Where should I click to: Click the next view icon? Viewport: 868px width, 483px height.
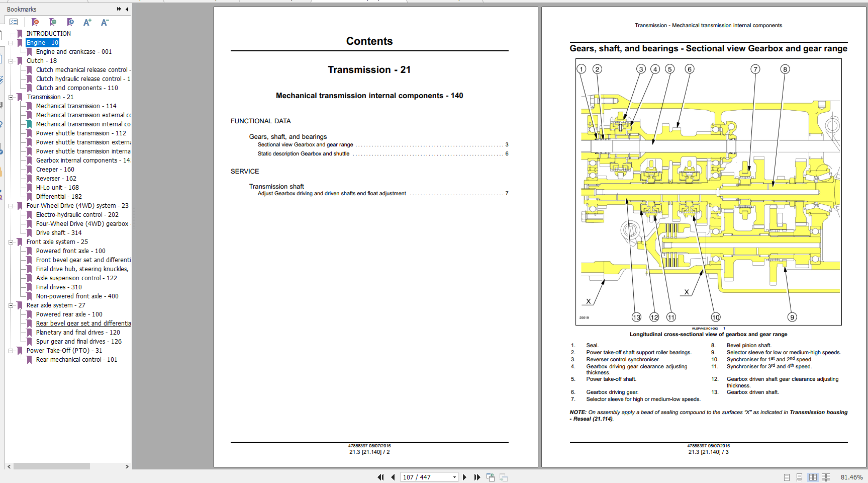(504, 477)
